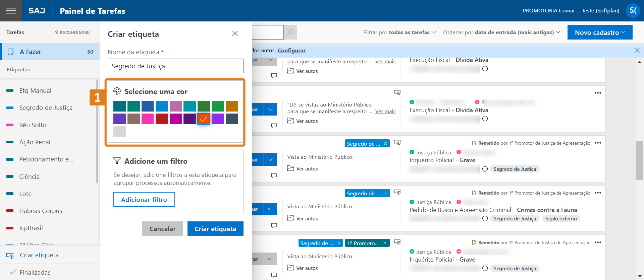This screenshot has width=644, height=280.
Task: Remove the 1º Promoto... tag chip
Action: coord(385,243)
